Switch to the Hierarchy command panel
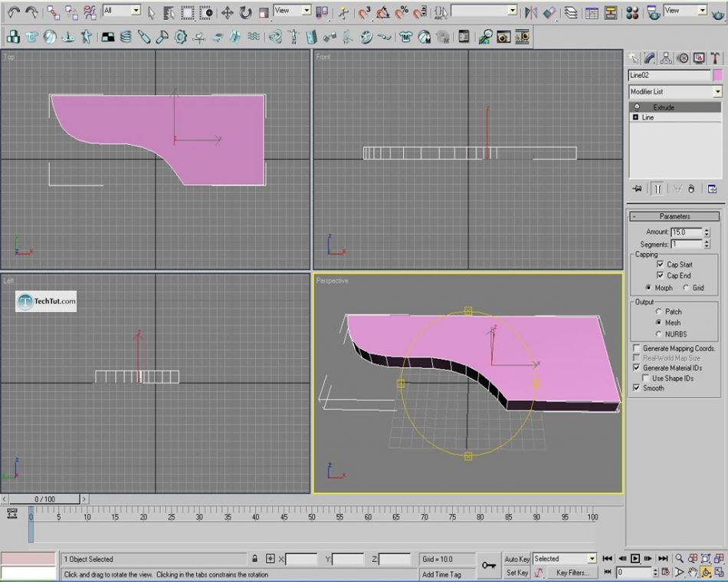This screenshot has width=728, height=582. point(666,58)
